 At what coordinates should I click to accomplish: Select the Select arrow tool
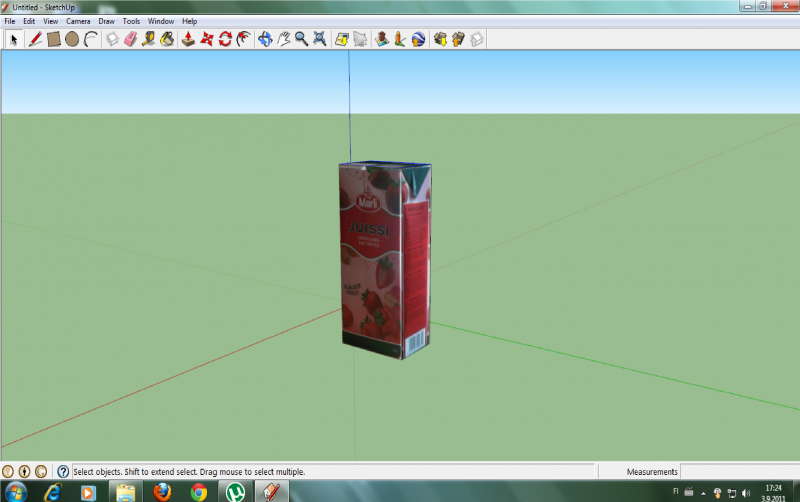coord(14,39)
